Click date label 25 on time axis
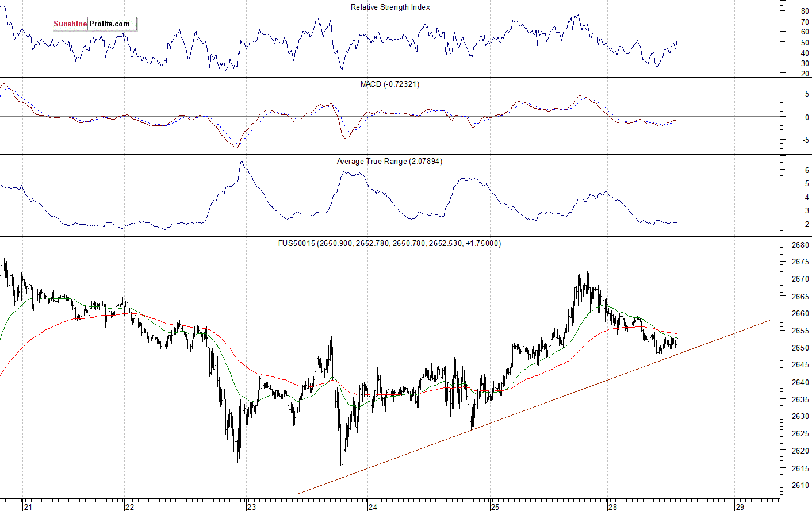The width and height of the screenshot is (812, 511). pyautogui.click(x=495, y=507)
